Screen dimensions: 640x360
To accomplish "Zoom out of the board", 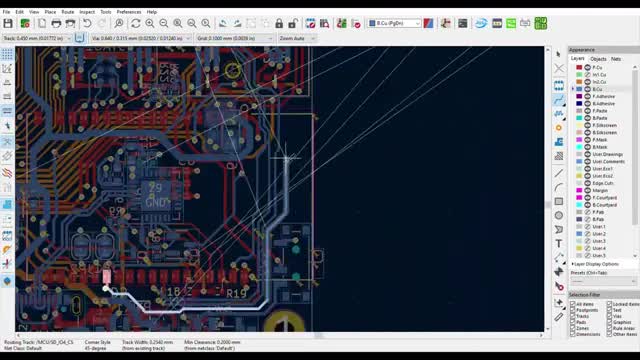I will [x=164, y=23].
